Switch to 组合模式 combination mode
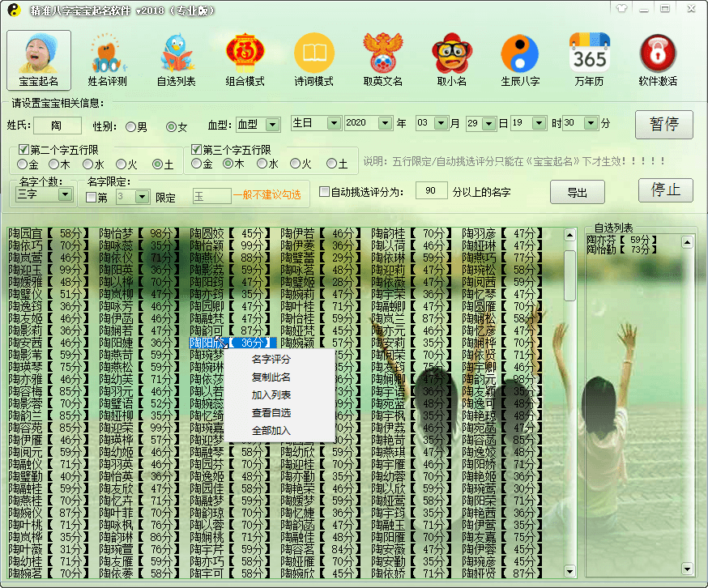This screenshot has width=708, height=588. pos(245,59)
